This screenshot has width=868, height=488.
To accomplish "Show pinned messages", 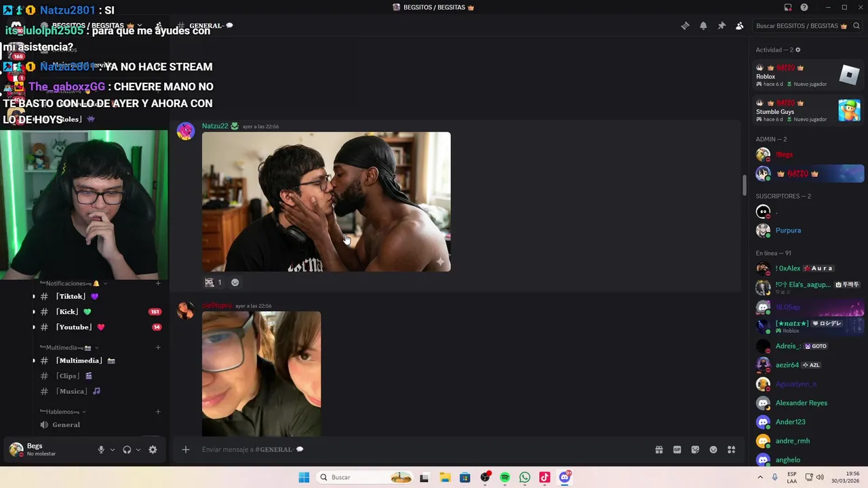I will pyautogui.click(x=722, y=26).
